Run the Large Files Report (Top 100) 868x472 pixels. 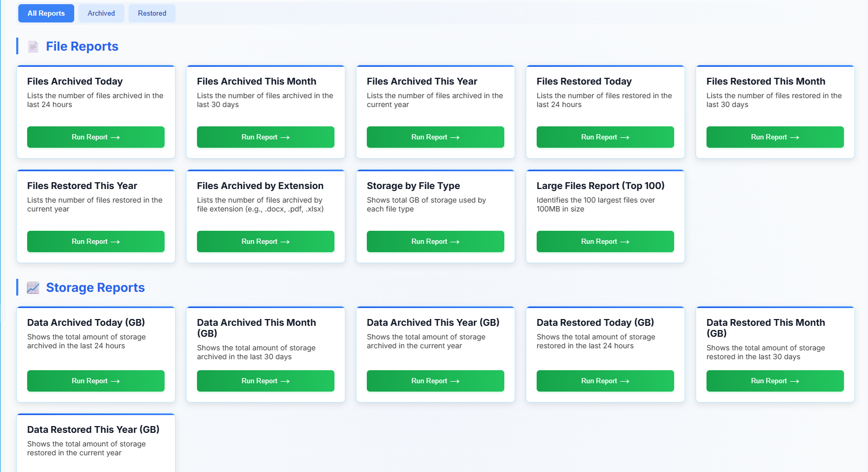tap(605, 241)
